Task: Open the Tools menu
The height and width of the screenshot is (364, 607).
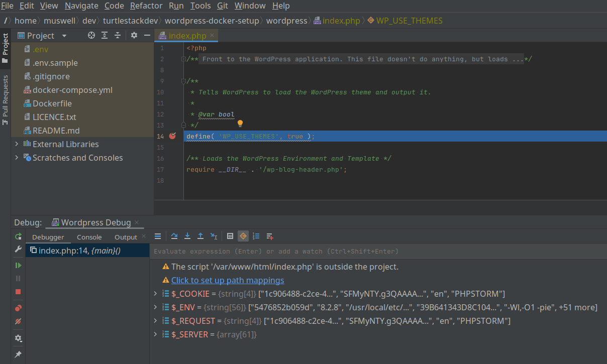Action: [x=200, y=6]
